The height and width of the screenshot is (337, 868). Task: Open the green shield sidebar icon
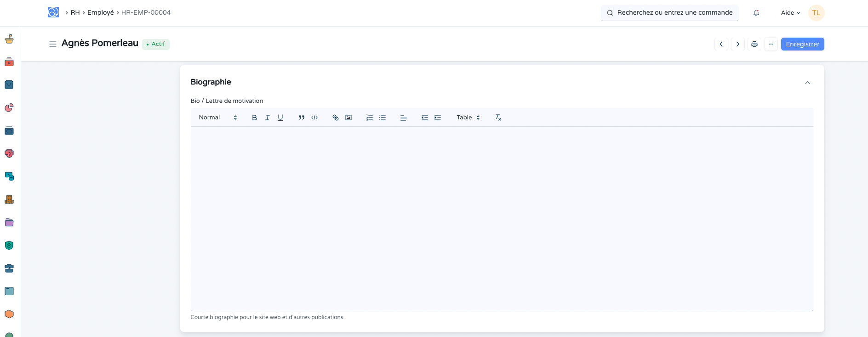9,245
